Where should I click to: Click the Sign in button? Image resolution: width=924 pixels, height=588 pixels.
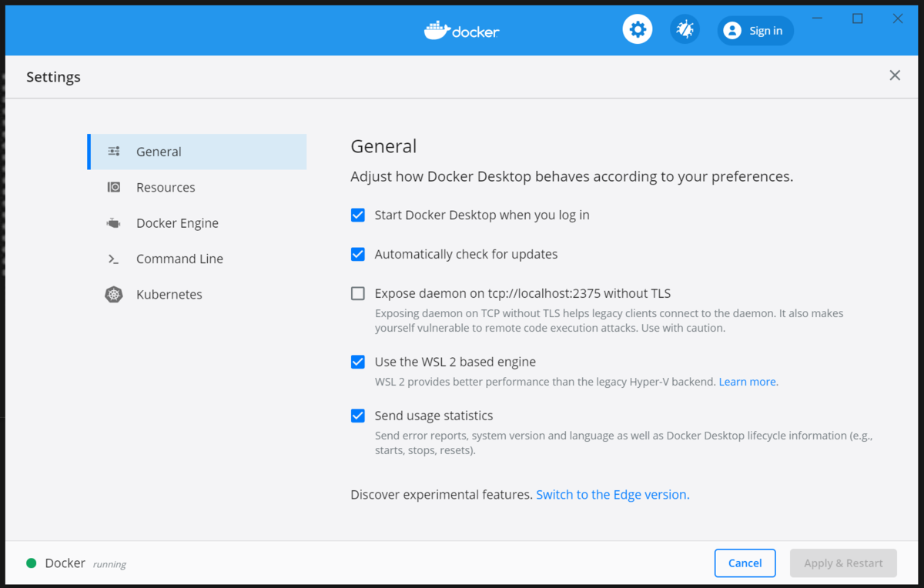(x=755, y=30)
